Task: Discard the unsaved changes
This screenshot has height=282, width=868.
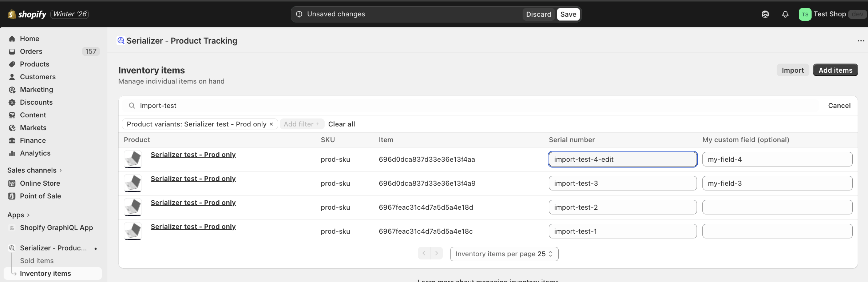Action: [538, 14]
